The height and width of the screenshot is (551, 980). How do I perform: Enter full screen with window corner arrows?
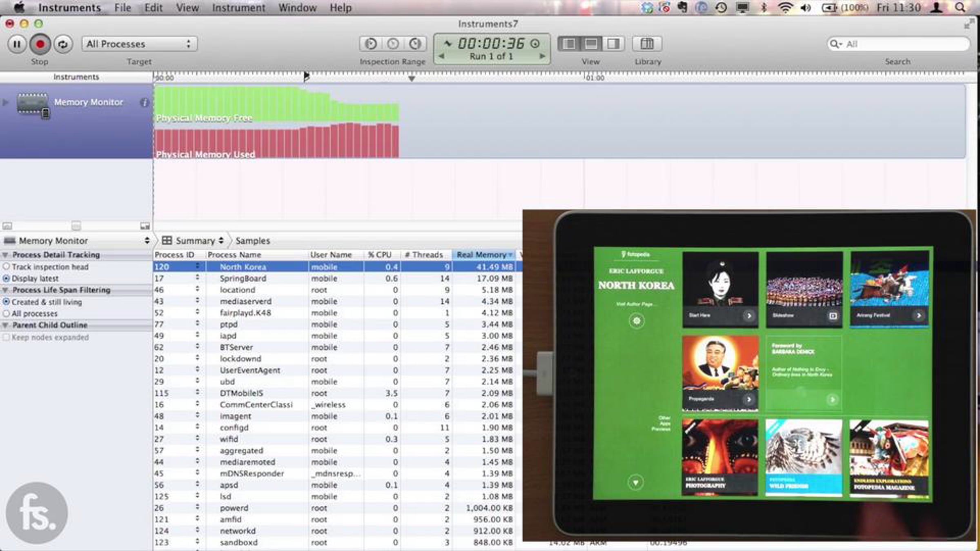click(969, 24)
